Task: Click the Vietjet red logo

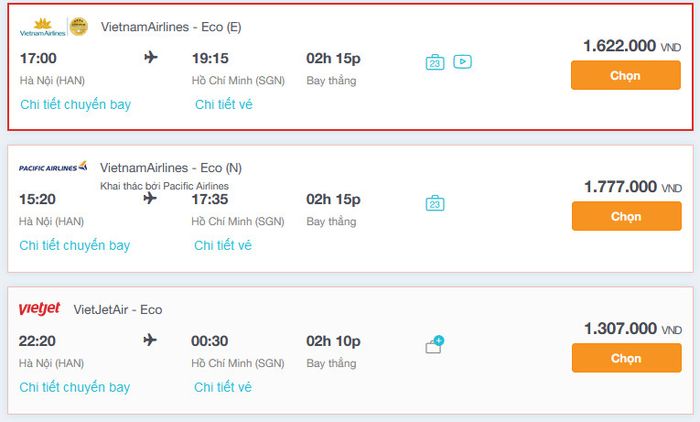Action: (39, 308)
